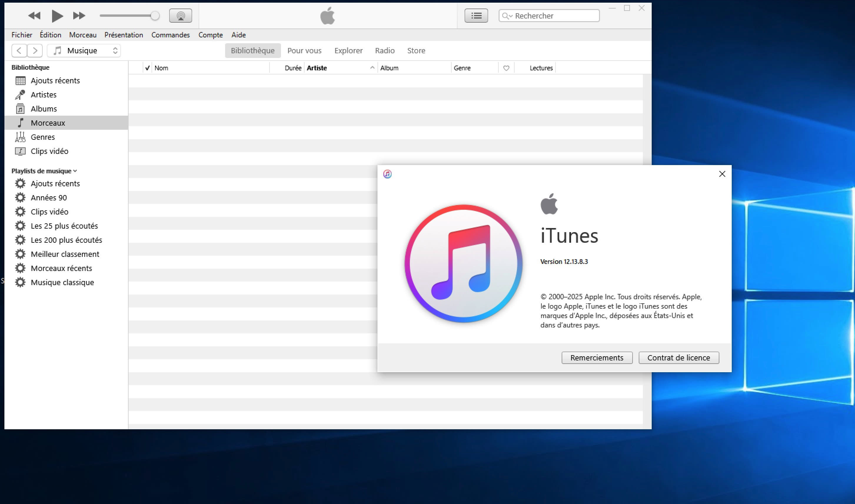Image resolution: width=855 pixels, height=504 pixels.
Task: Adjust the volume slider knob
Action: click(x=155, y=16)
